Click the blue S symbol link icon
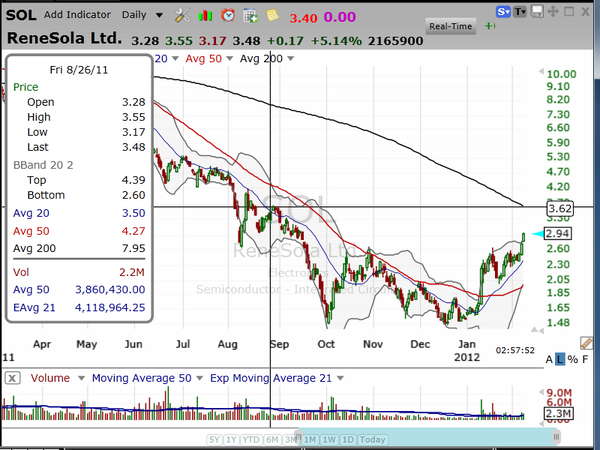Viewport: 600px width, 450px height. (x=503, y=12)
